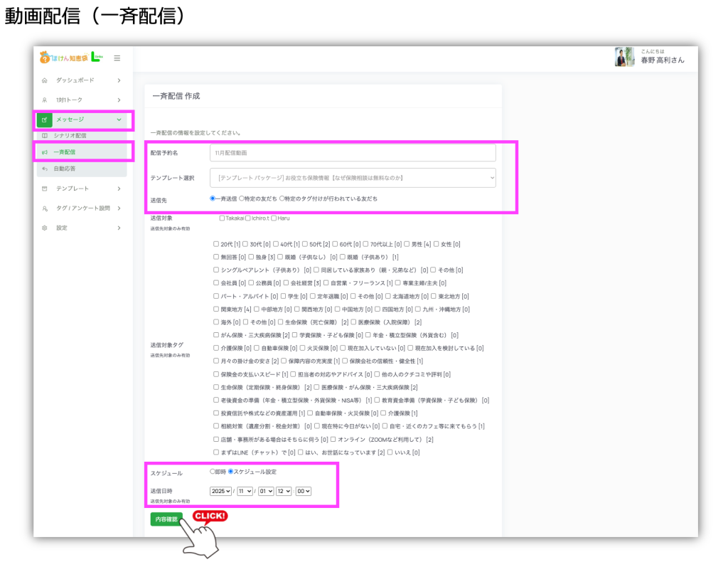This screenshot has height=562, width=728.
Task: Check the 70代以上 tag checkbox
Action: [x=365, y=244]
